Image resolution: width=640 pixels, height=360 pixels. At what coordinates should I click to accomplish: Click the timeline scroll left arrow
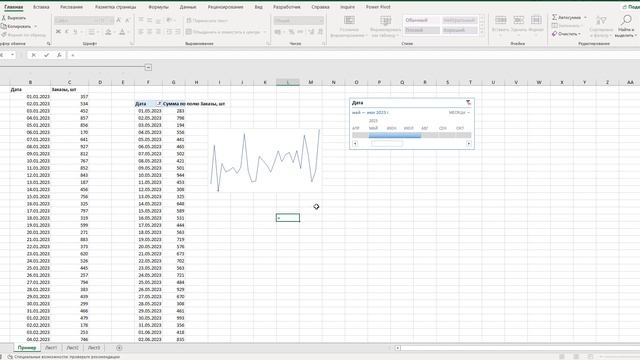tap(355, 144)
